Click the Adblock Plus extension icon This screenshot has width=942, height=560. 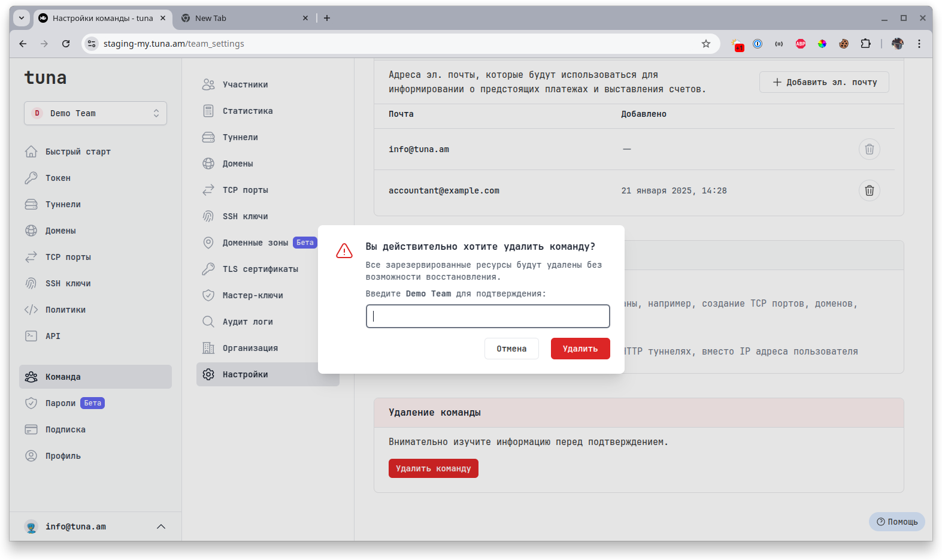[x=801, y=44]
